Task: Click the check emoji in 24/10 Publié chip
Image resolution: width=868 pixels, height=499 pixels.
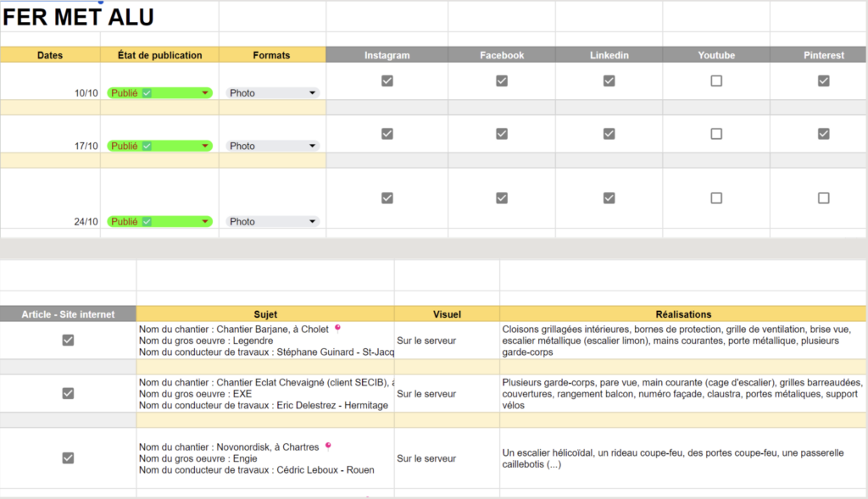Action: click(x=147, y=221)
